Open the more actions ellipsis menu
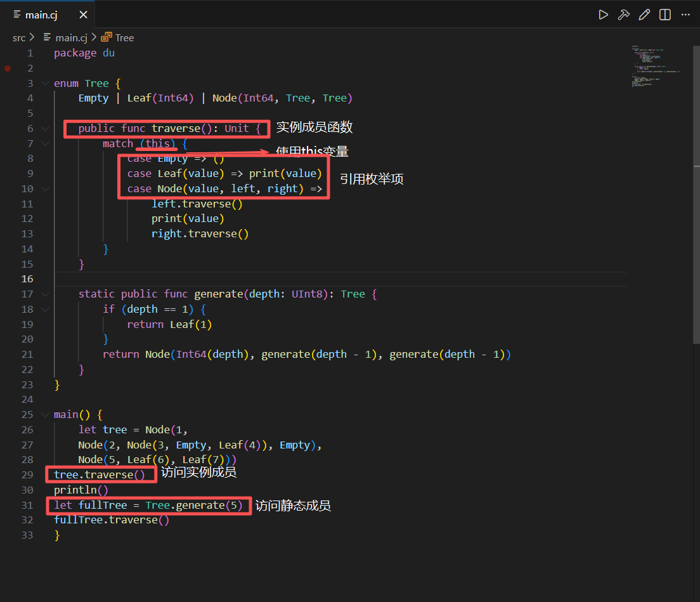Viewport: 700px width, 602px height. (x=685, y=15)
